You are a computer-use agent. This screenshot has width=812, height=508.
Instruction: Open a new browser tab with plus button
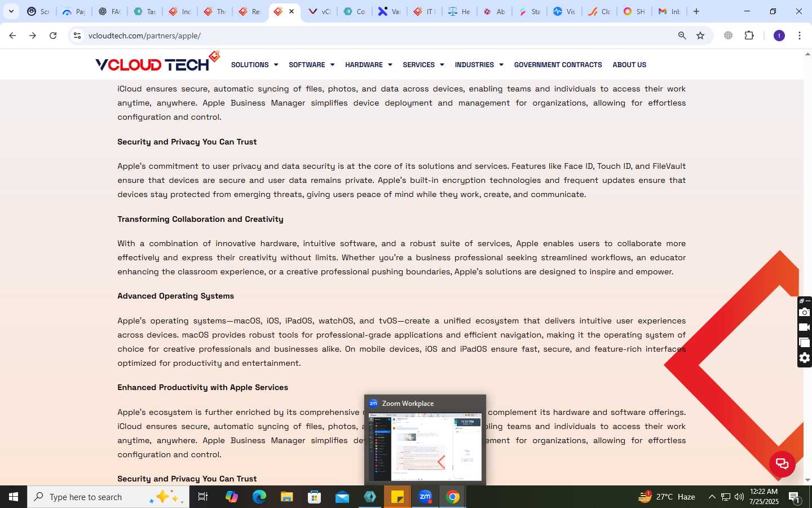pos(696,11)
